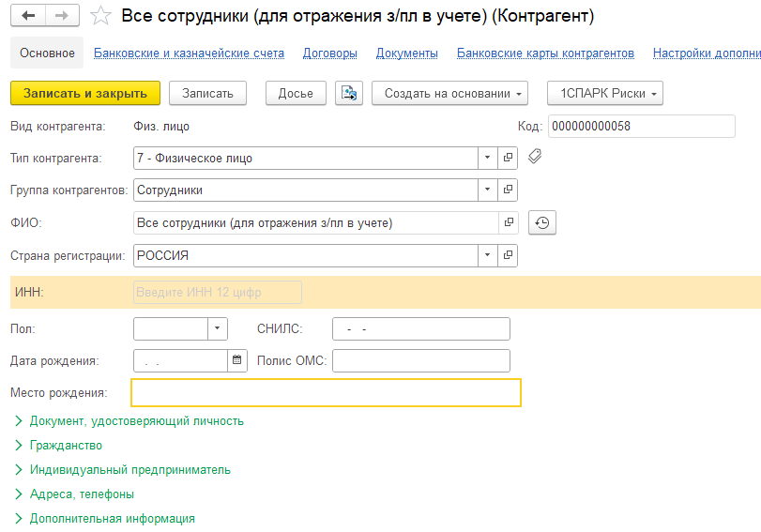Viewport: 761px width, 532px height.
Task: Show ФИО change history clock icon
Action: [x=542, y=222]
